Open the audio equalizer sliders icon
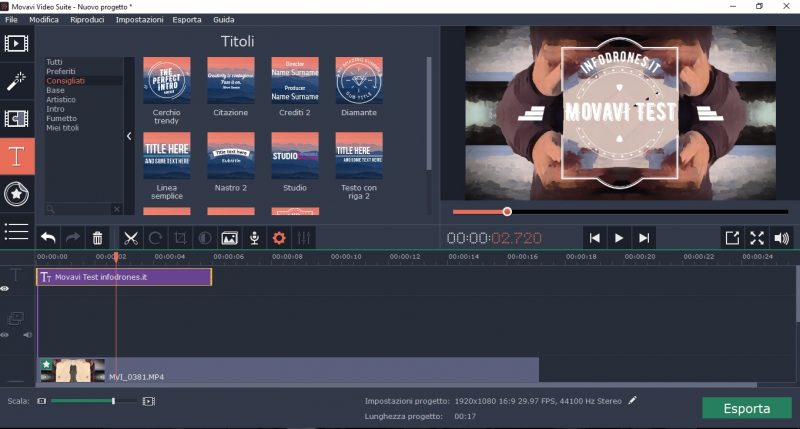 [304, 238]
